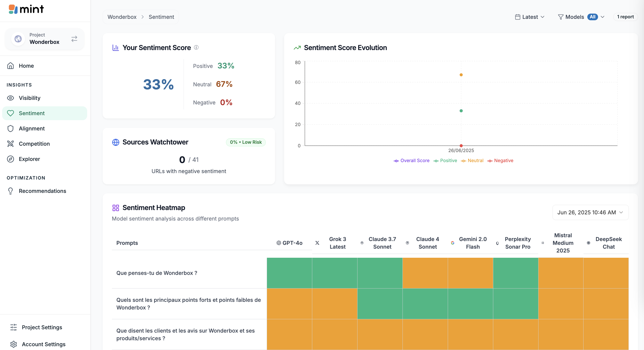Click the mint logo

[x=26, y=9]
